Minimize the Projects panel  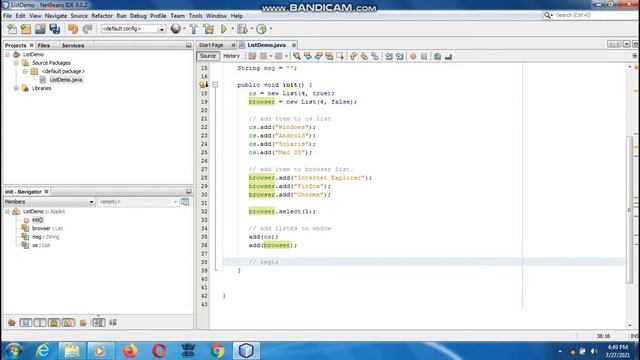click(x=189, y=45)
